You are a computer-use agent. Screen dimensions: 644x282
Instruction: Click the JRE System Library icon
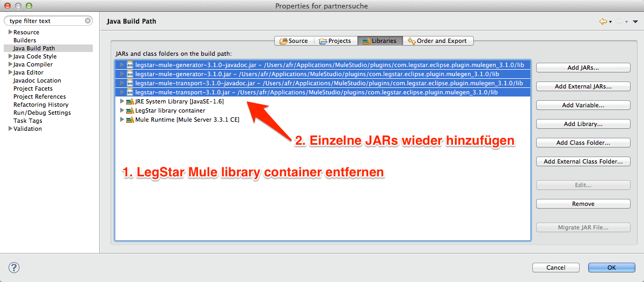[130, 101]
